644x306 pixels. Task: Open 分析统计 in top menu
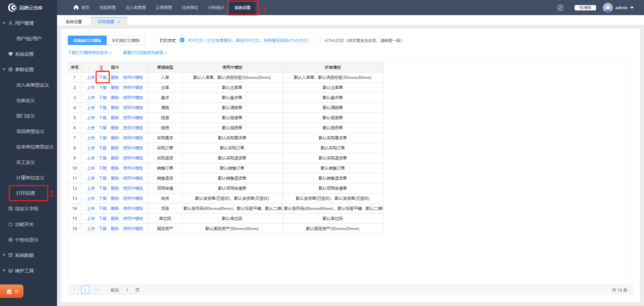(x=216, y=8)
